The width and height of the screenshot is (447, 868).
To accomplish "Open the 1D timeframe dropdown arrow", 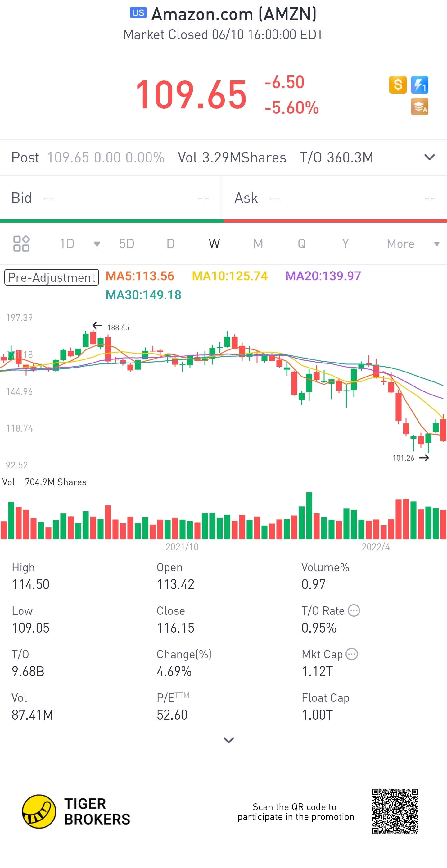I will coord(97,244).
